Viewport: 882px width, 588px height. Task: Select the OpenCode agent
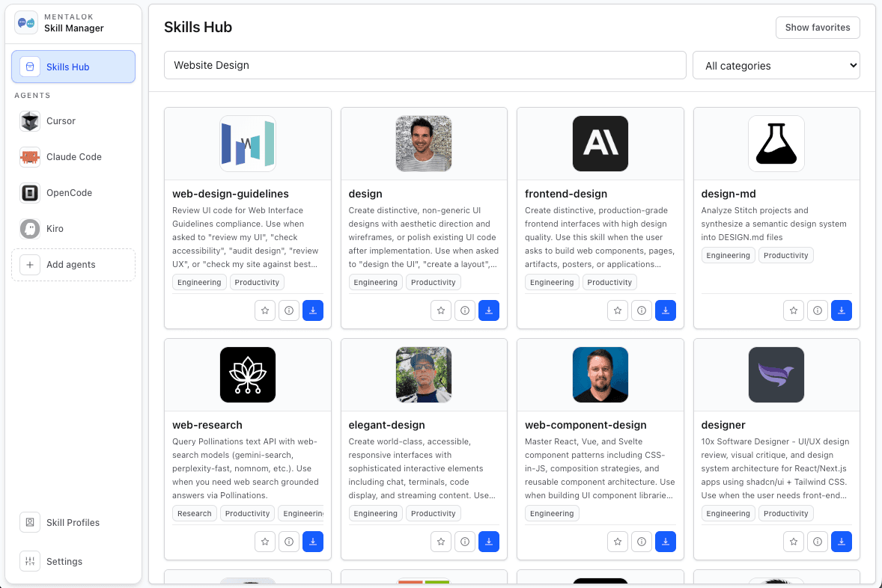(x=73, y=193)
